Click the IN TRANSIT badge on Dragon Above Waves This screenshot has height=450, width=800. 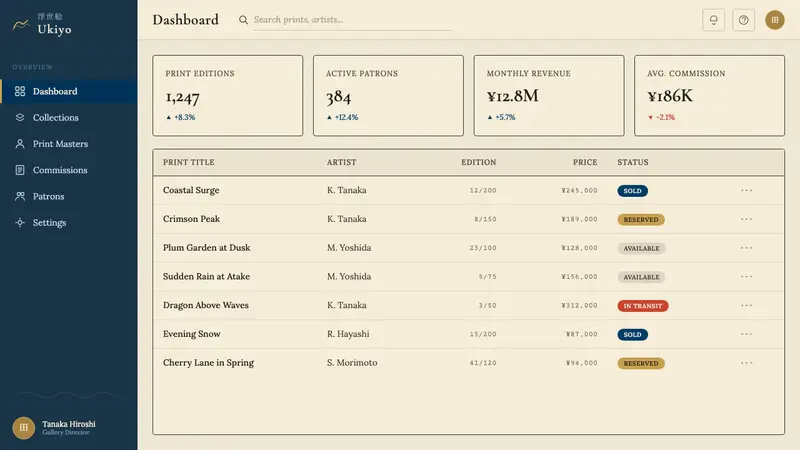643,306
